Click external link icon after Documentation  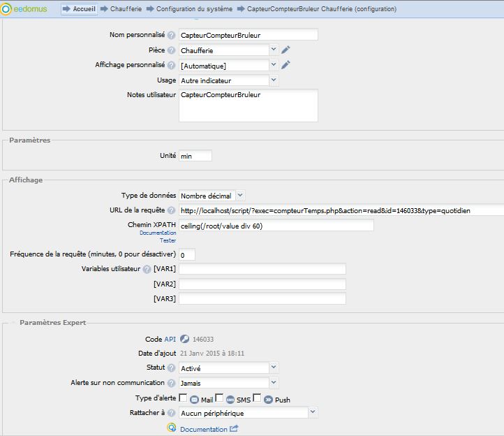(x=234, y=429)
